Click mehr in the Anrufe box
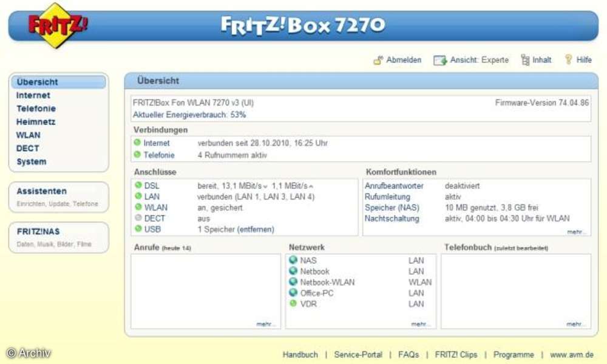This screenshot has width=607, height=364. pos(265,324)
